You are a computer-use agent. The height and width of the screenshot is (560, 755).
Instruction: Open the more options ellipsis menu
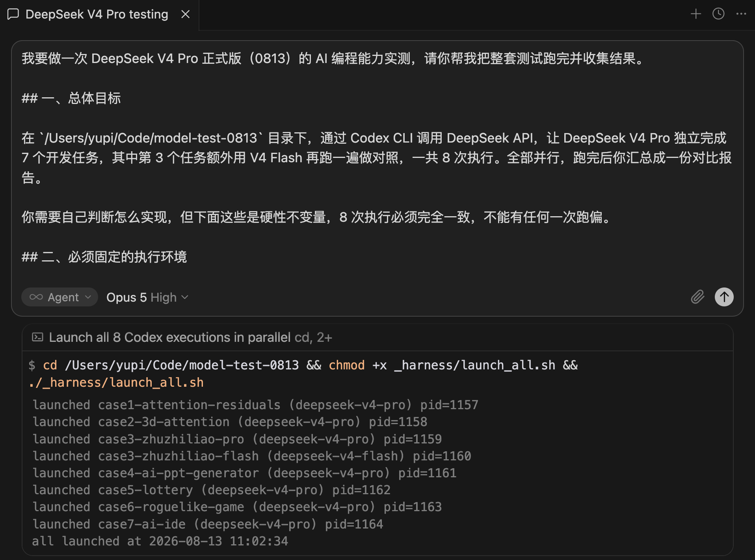click(x=741, y=14)
